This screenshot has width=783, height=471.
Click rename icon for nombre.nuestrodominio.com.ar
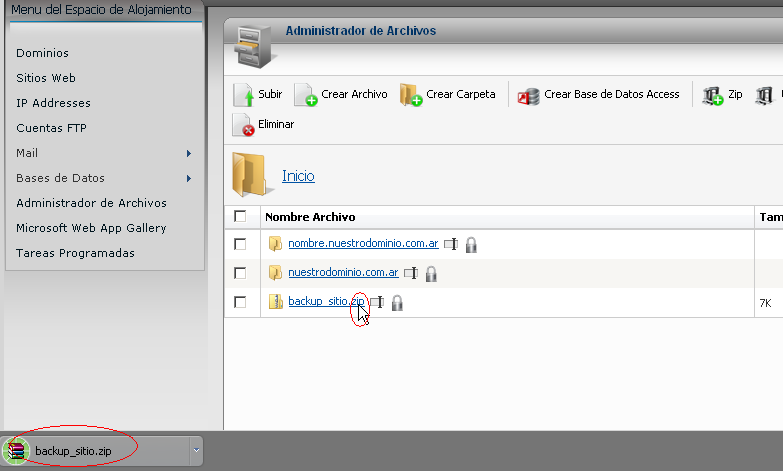pos(451,244)
